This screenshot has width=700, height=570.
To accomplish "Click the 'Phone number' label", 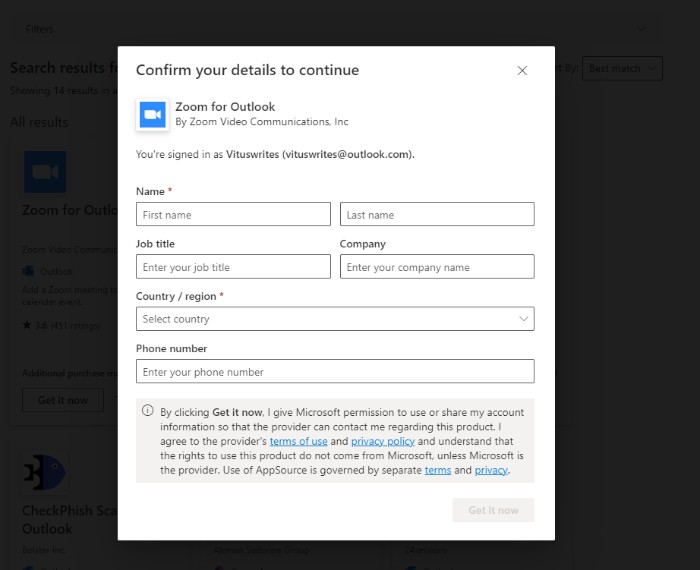I will pyautogui.click(x=171, y=349).
